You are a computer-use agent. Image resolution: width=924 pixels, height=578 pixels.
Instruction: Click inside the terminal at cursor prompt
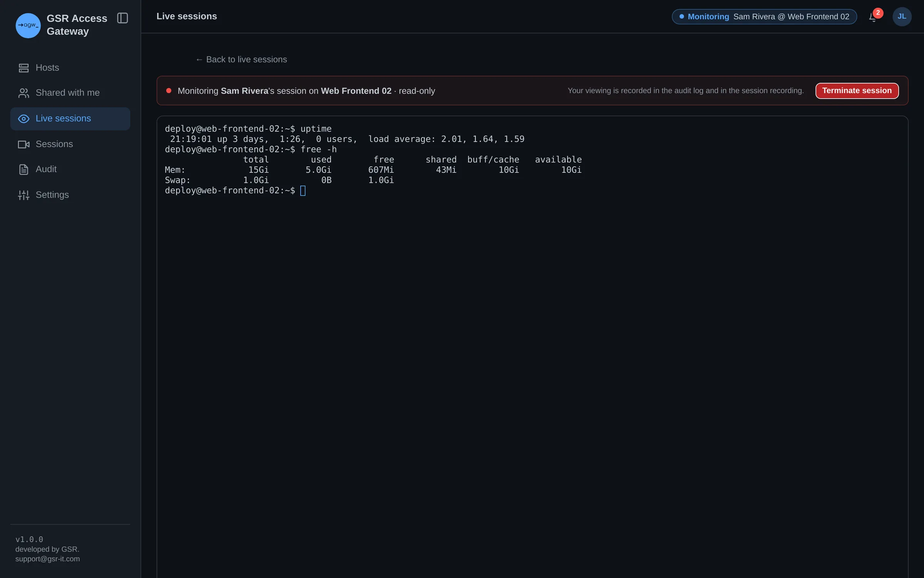tap(303, 190)
